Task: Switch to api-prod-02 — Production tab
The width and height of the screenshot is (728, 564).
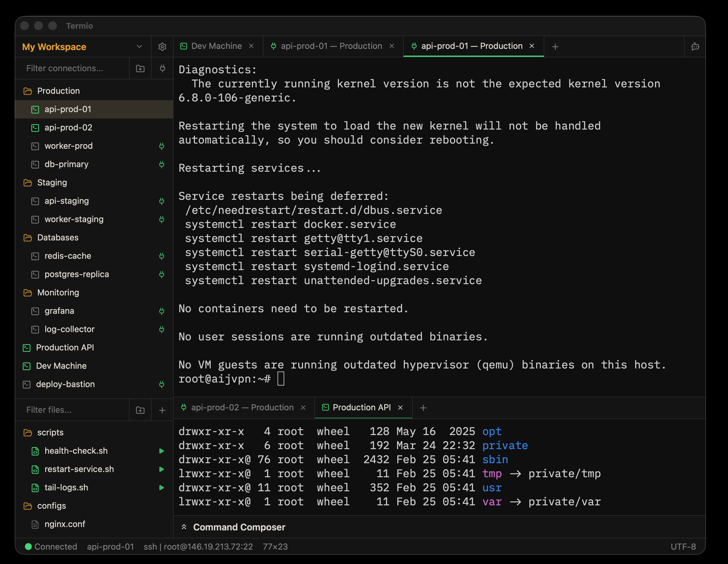Action: click(242, 408)
